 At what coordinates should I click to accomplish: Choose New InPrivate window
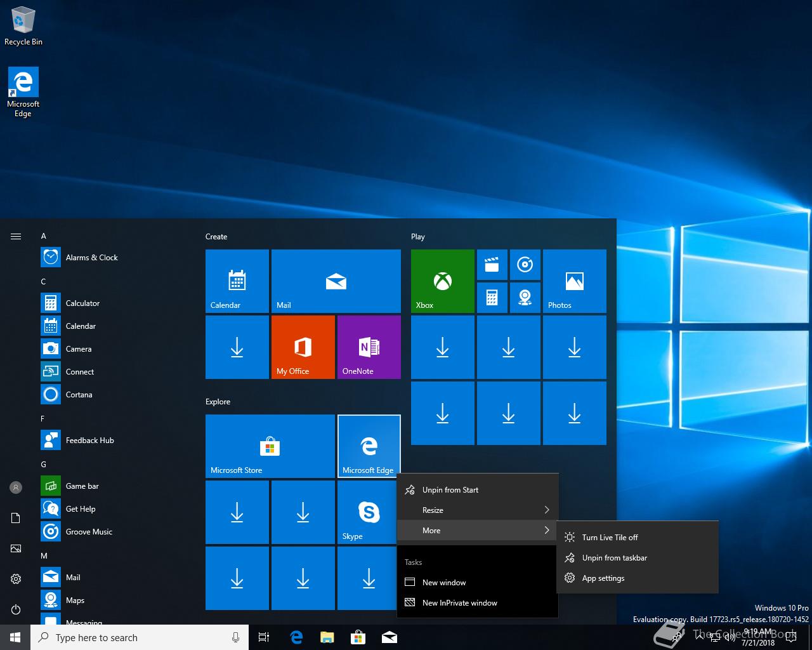point(459,603)
